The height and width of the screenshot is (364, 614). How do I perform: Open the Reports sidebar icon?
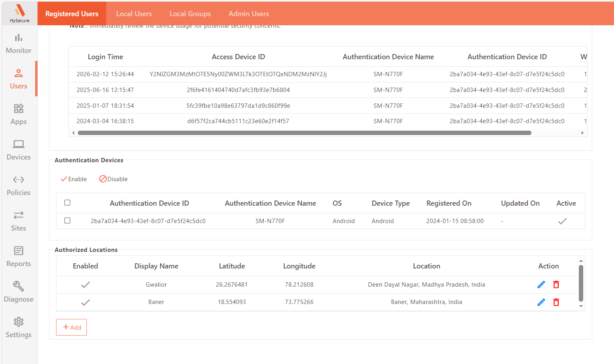point(19,257)
